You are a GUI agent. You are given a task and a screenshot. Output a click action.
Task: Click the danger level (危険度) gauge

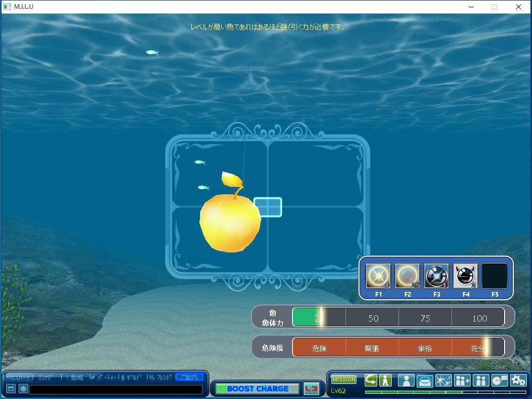click(x=398, y=347)
